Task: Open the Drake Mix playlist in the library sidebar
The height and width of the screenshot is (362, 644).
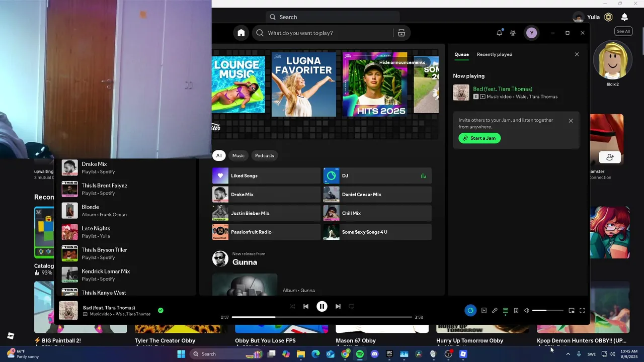Action: coord(126,167)
